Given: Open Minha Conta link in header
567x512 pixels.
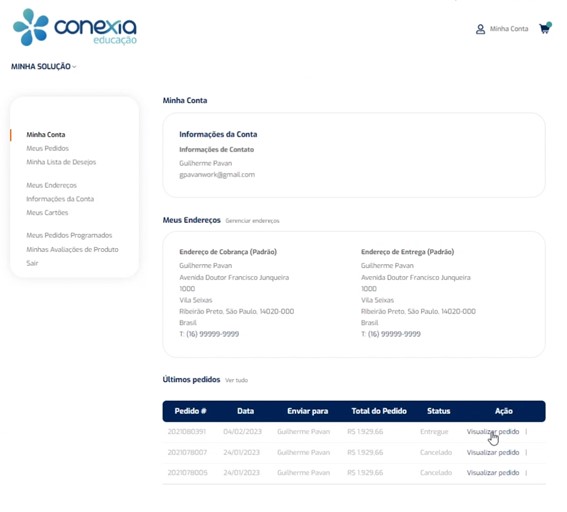Looking at the screenshot, I should click(x=509, y=29).
